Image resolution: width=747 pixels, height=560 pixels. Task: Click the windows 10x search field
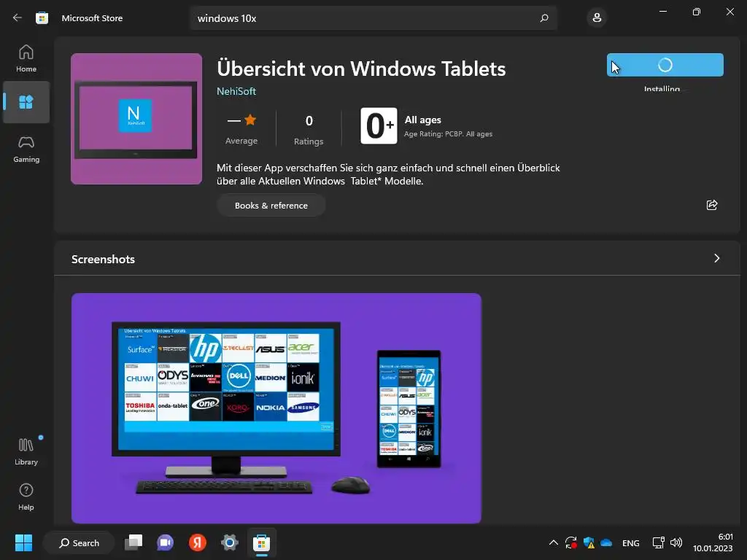click(x=373, y=18)
